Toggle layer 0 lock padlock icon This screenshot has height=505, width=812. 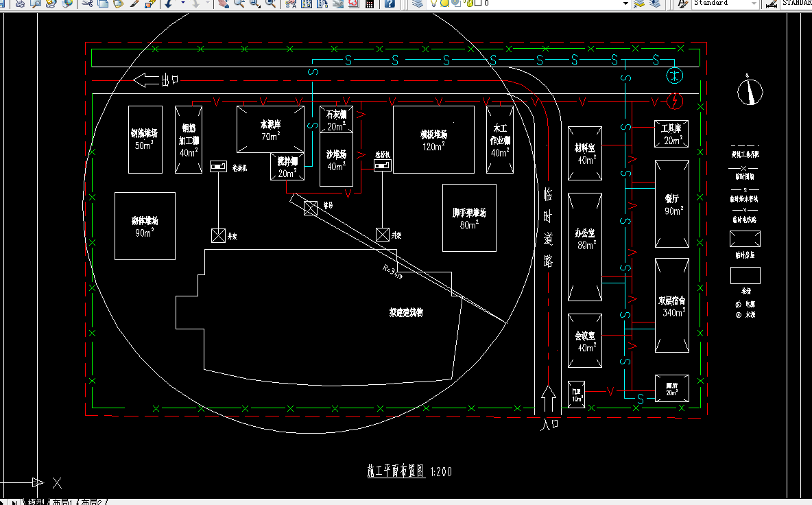click(468, 3)
